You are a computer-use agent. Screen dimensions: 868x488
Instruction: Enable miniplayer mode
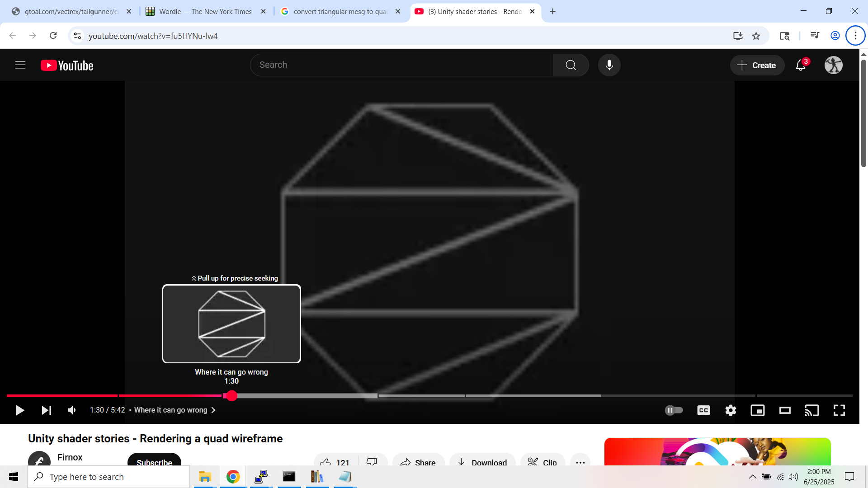tap(758, 410)
